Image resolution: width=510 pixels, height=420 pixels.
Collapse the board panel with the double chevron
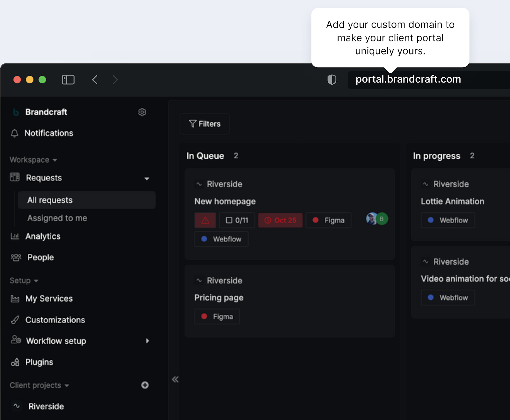pos(175,379)
